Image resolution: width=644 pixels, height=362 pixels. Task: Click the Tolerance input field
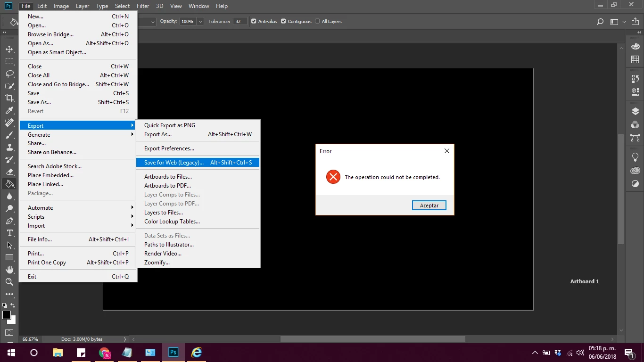(x=240, y=22)
